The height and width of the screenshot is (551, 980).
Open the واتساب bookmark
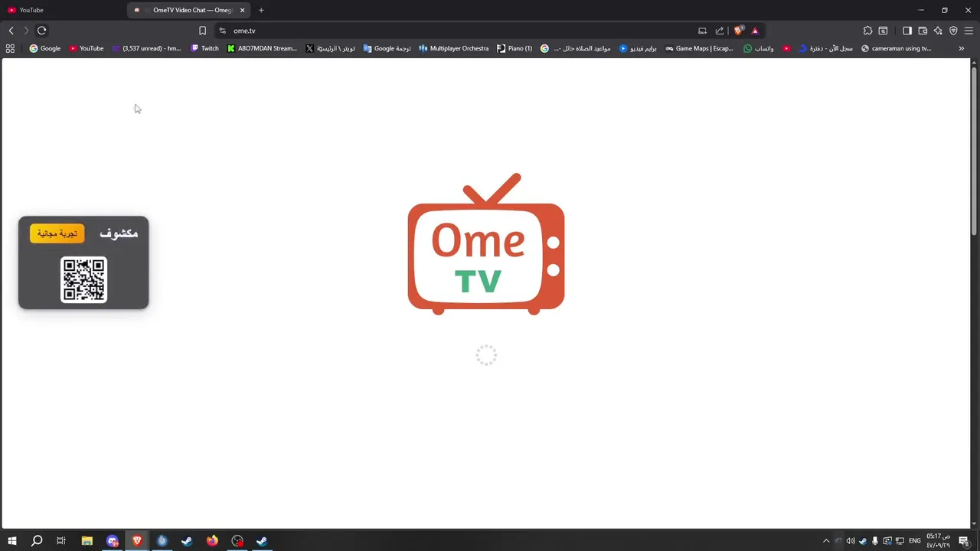click(x=759, y=48)
